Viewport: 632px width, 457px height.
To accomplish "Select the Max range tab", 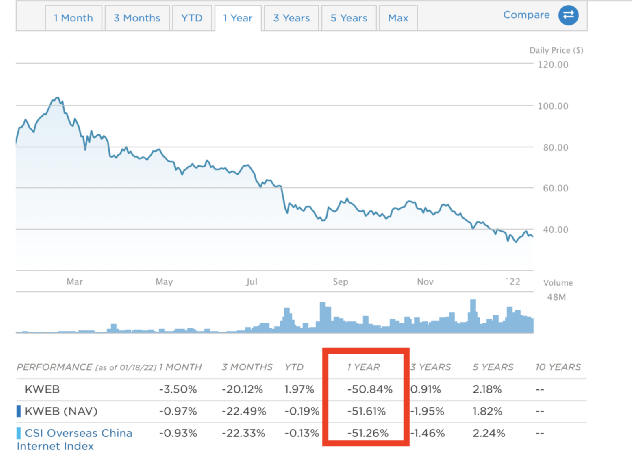I will pyautogui.click(x=397, y=18).
